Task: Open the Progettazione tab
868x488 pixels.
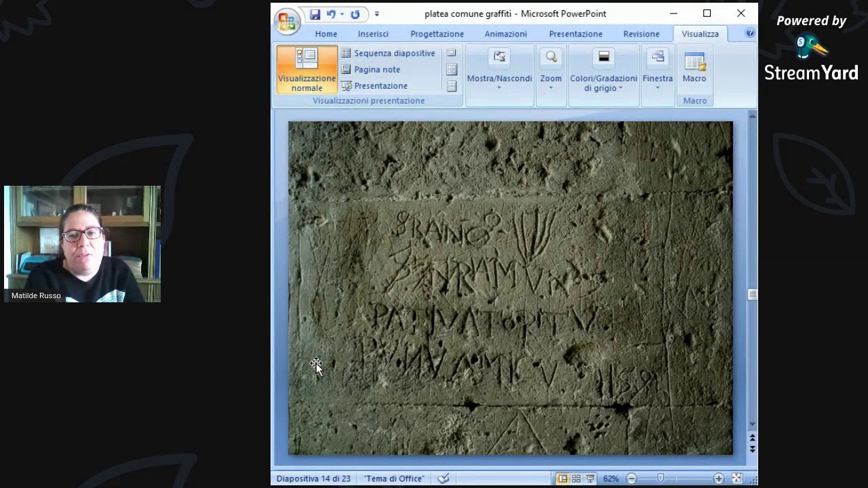Action: pyautogui.click(x=437, y=34)
